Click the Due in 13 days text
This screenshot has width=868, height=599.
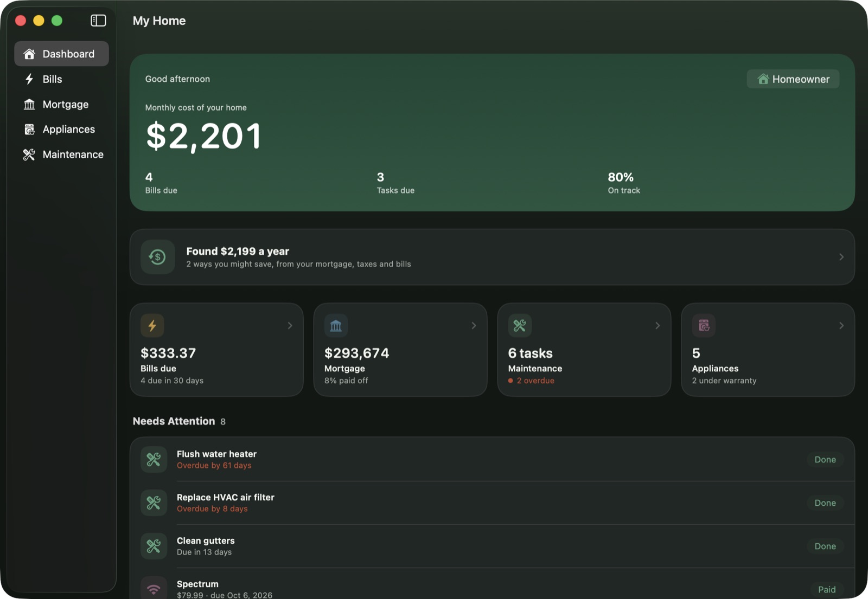tap(204, 552)
